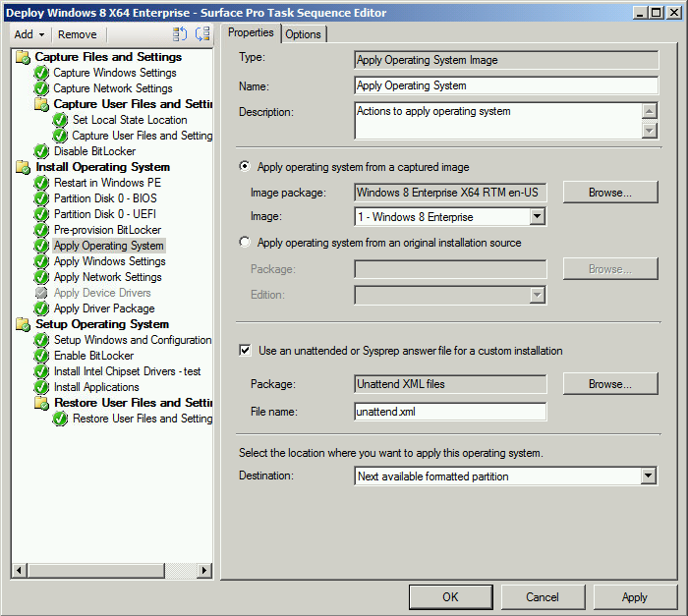Click green check icon beside Disable BitLocker
This screenshot has width=688, height=616.
point(41,151)
